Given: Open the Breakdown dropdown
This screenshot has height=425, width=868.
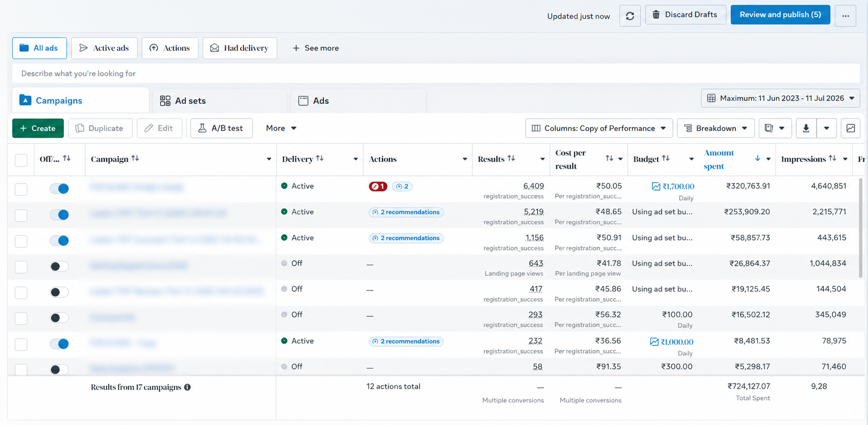Looking at the screenshot, I should tap(716, 128).
